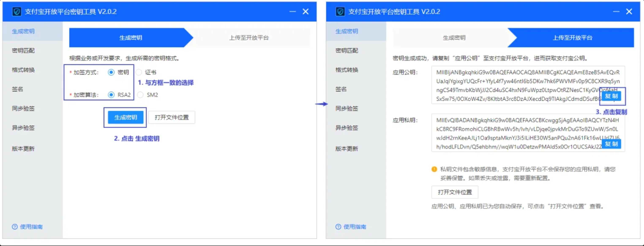Image resolution: width=644 pixels, height=246 pixels.
Task: Choose the RSA2 encryption algorithm radio
Action: [111, 95]
